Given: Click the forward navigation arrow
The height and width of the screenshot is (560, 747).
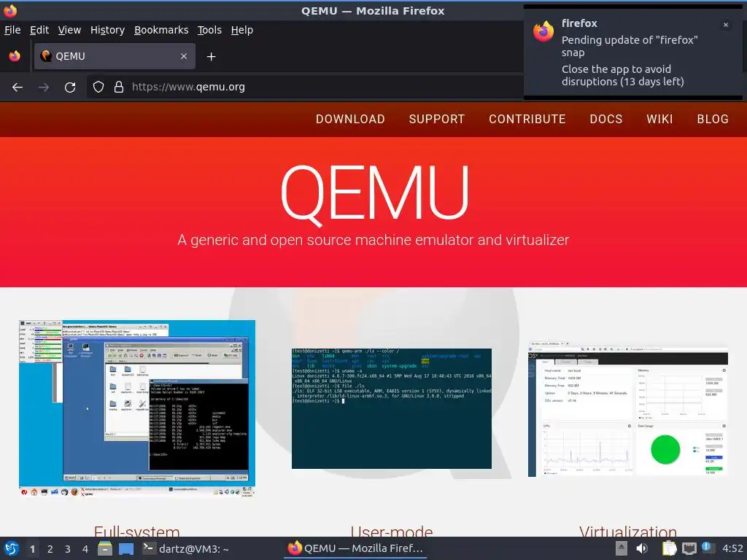Looking at the screenshot, I should tap(44, 87).
